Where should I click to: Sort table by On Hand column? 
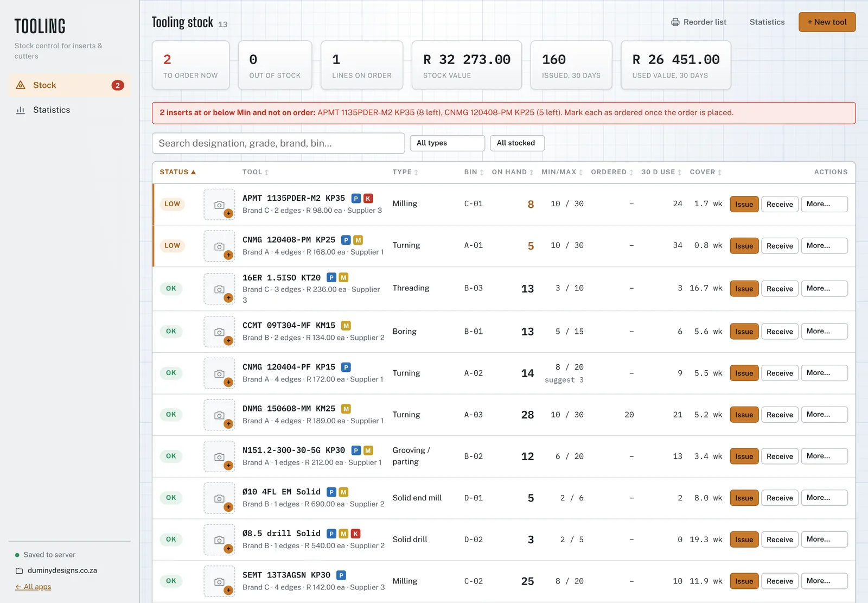click(x=512, y=172)
